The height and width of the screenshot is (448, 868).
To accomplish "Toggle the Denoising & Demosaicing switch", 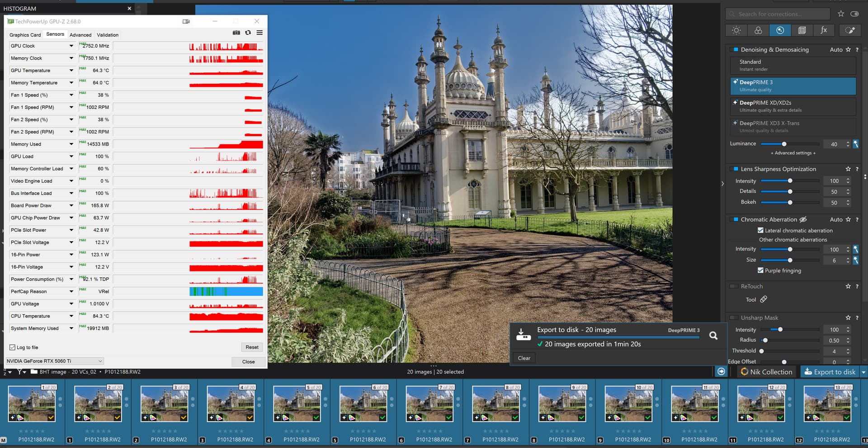I will click(736, 50).
